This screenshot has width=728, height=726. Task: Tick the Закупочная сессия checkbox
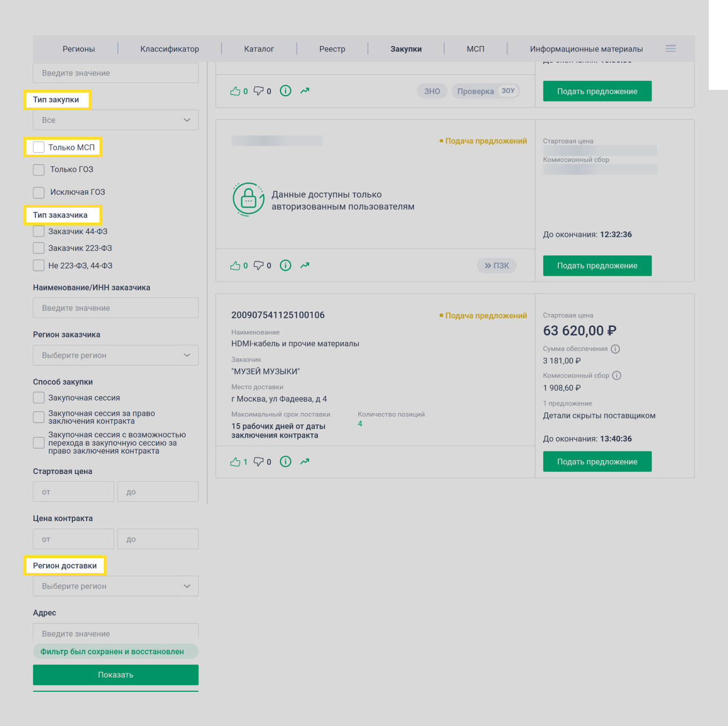(x=39, y=398)
